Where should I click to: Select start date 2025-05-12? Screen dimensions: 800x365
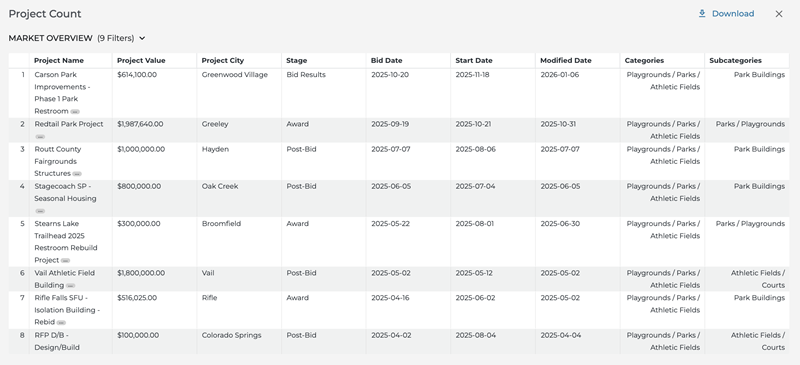click(474, 273)
